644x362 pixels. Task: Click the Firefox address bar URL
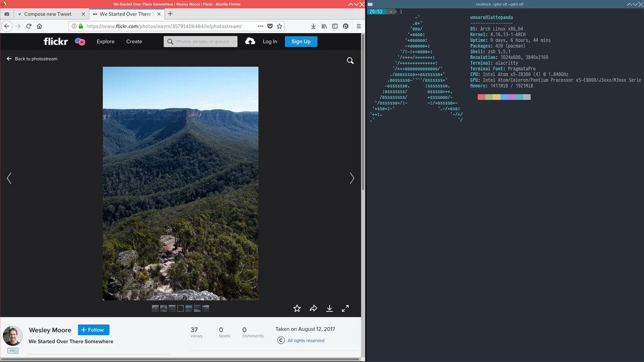tap(164, 26)
